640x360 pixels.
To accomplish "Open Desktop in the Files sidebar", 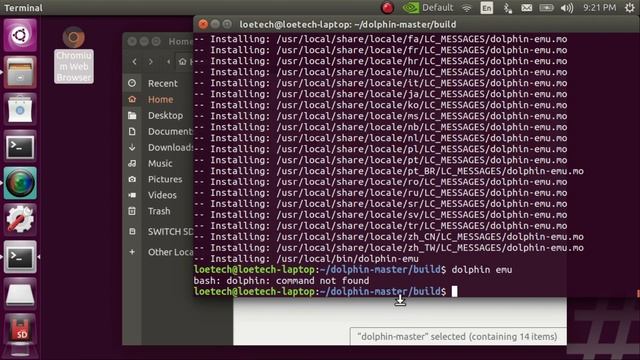I will pos(158,115).
